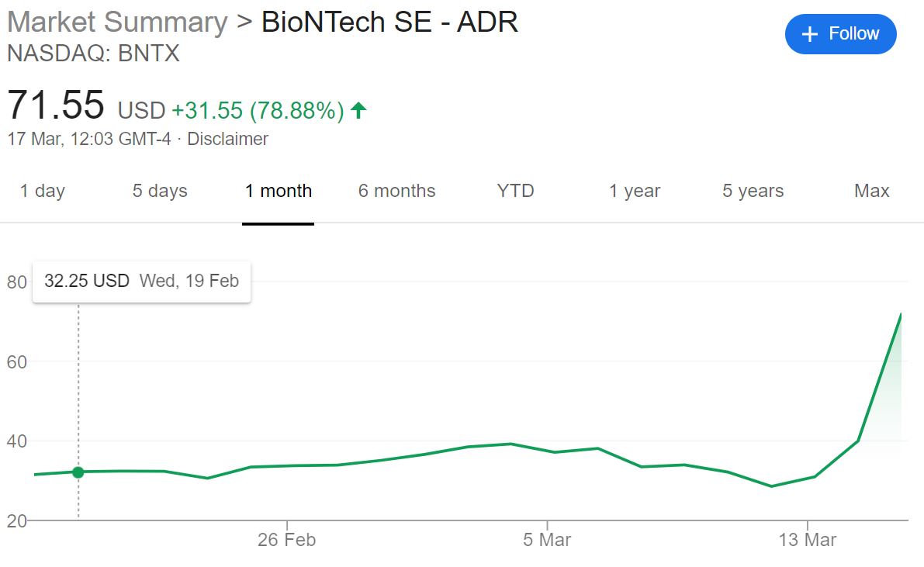This screenshot has width=924, height=567.
Task: Open the Disclaimer link
Action: tap(228, 139)
